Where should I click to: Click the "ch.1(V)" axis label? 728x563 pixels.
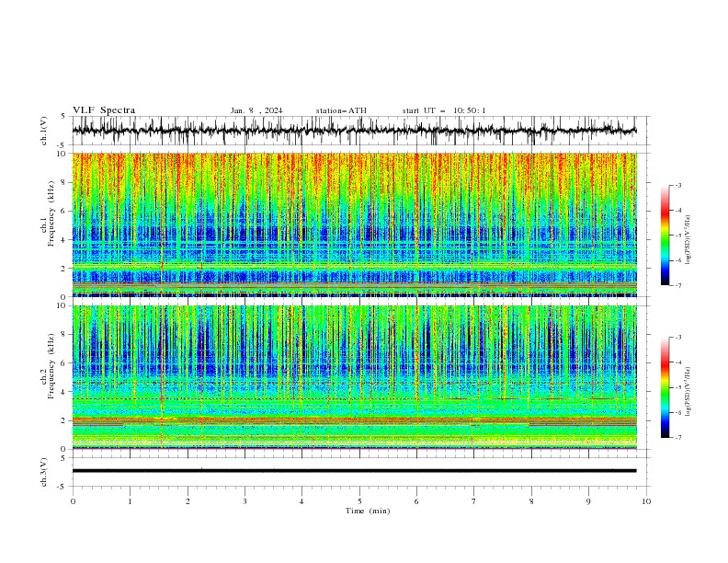click(44, 131)
